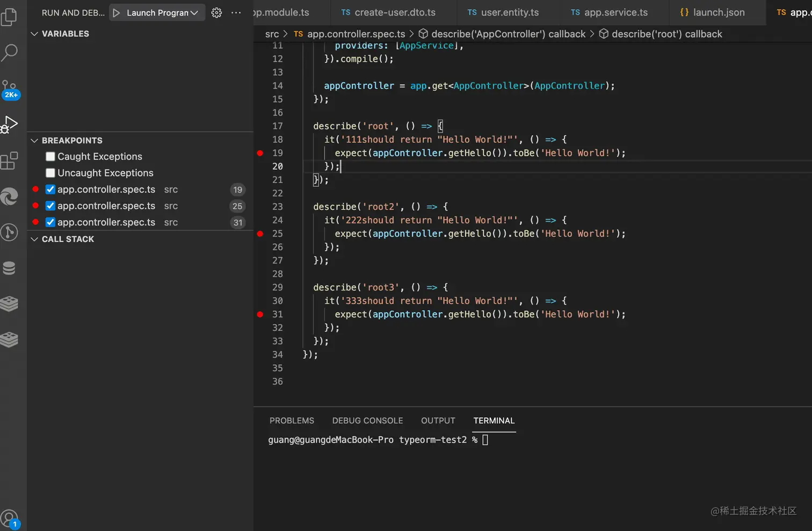
Task: Switch to the PROBLEMS panel tab
Action: pos(292,421)
